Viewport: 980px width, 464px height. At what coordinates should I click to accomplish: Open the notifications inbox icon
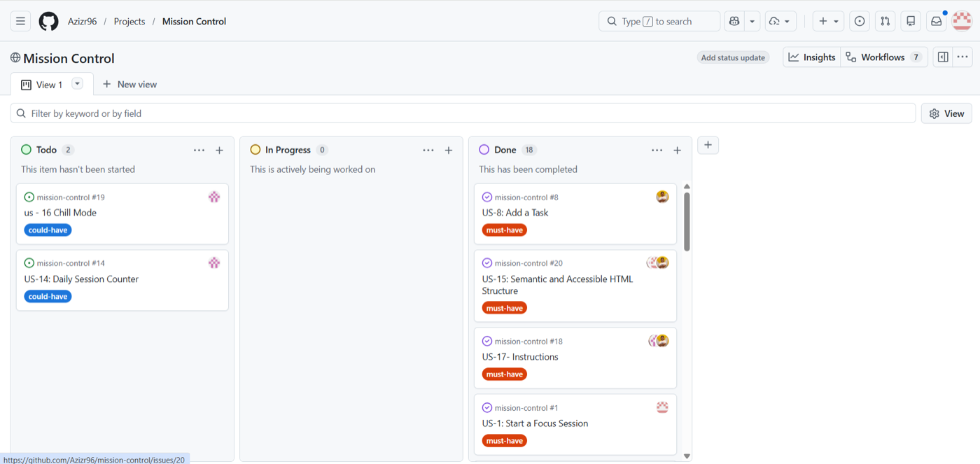click(937, 21)
